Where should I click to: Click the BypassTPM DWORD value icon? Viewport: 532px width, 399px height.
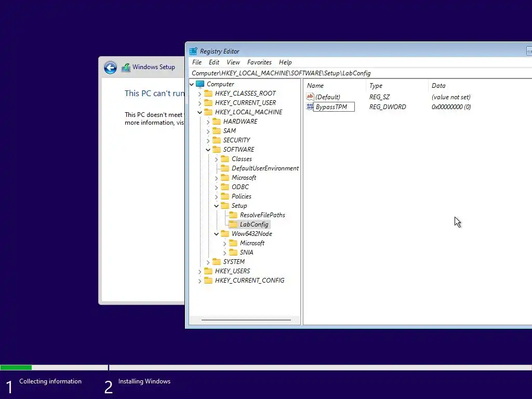coord(310,107)
